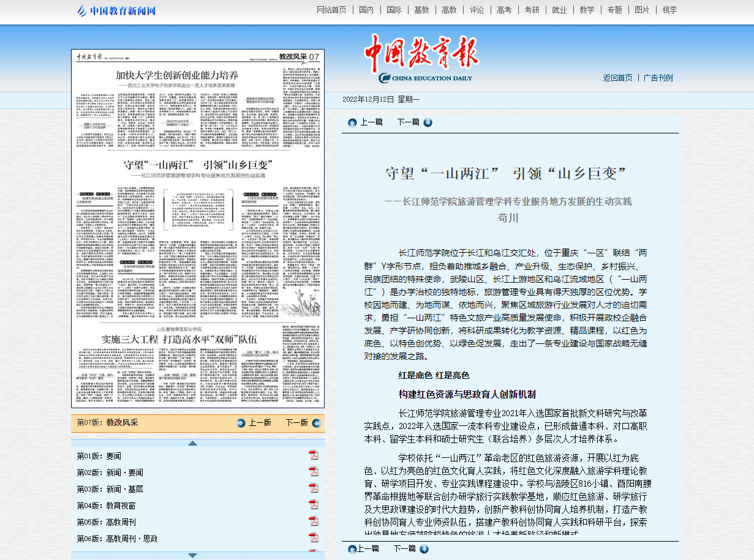Open 教学 in top navigation
The width and height of the screenshot is (754, 560).
coord(587,10)
